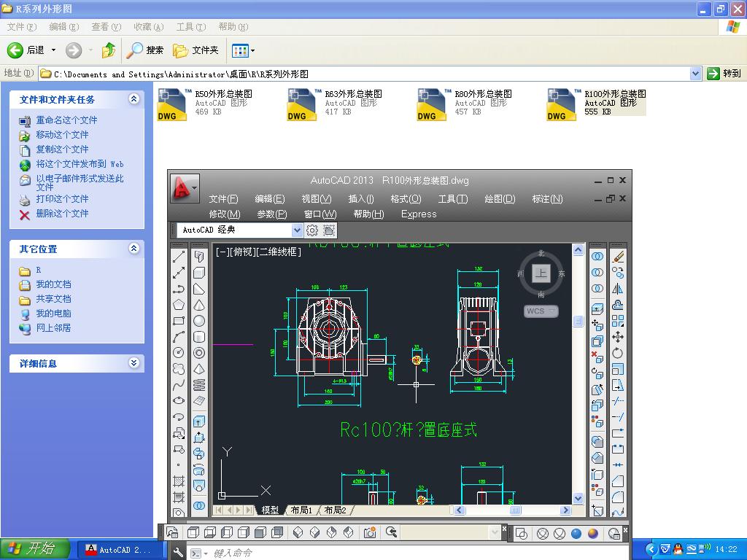Image resolution: width=747 pixels, height=560 pixels.
Task: Click the drawing vertical scrollbar down arrow
Action: click(x=578, y=499)
